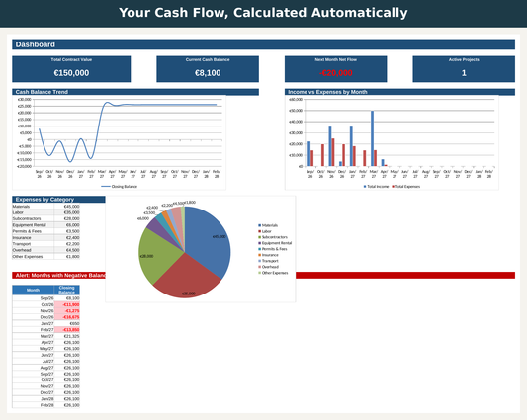Click the red Labor pie slice labeled €35,000
The image size is (527, 420).
coord(188,279)
